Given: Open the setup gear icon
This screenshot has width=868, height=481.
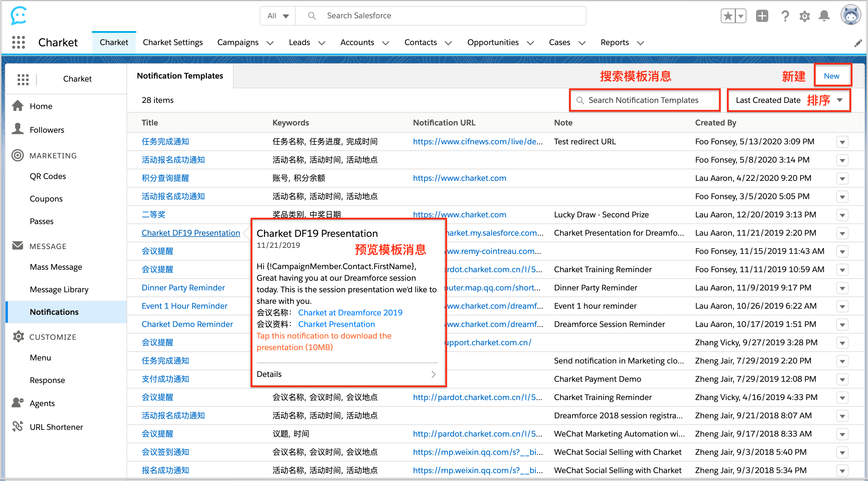Looking at the screenshot, I should point(805,16).
